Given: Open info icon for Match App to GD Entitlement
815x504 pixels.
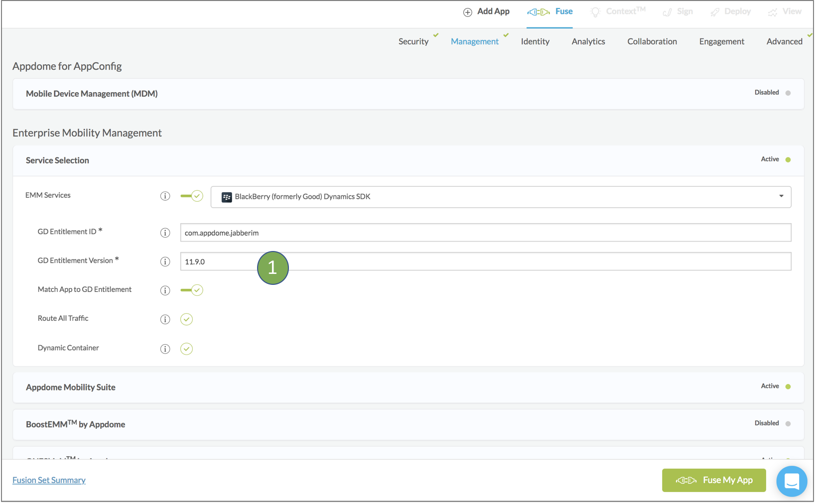Looking at the screenshot, I should [165, 290].
